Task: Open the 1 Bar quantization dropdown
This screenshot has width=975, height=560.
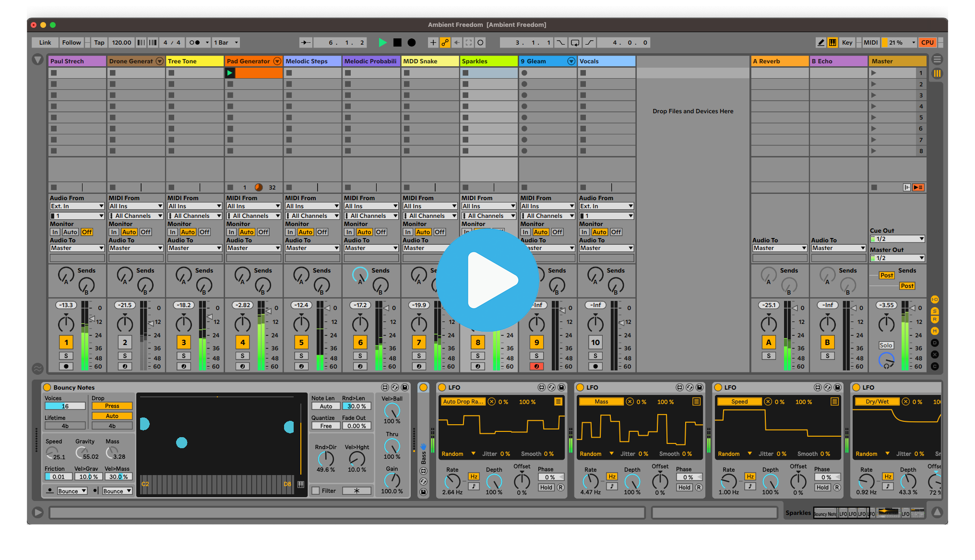Action: [x=226, y=43]
